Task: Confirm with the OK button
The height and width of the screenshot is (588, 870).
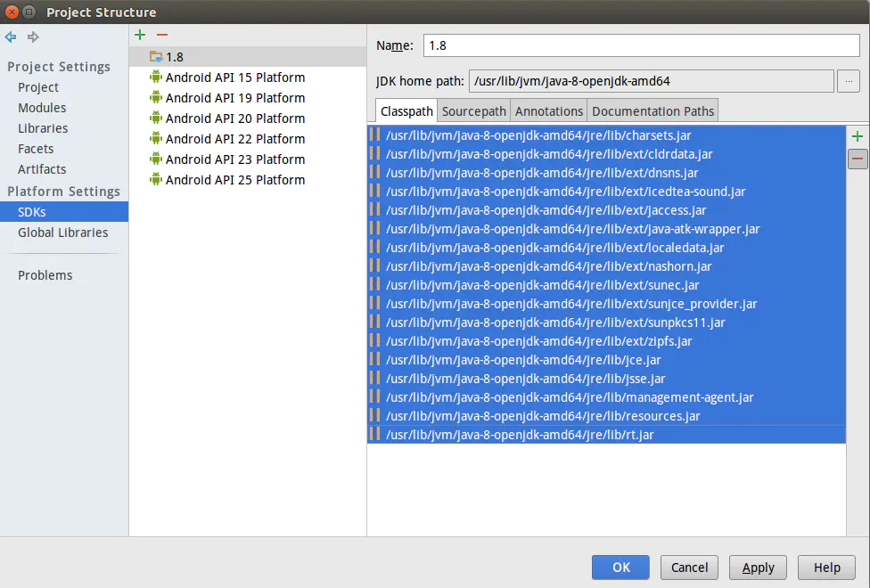Action: tap(620, 568)
